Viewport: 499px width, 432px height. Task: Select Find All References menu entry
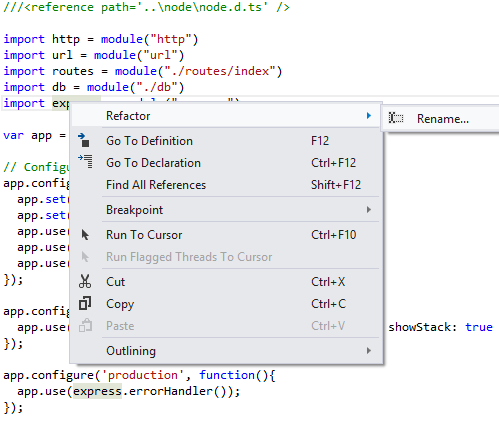[226, 185]
